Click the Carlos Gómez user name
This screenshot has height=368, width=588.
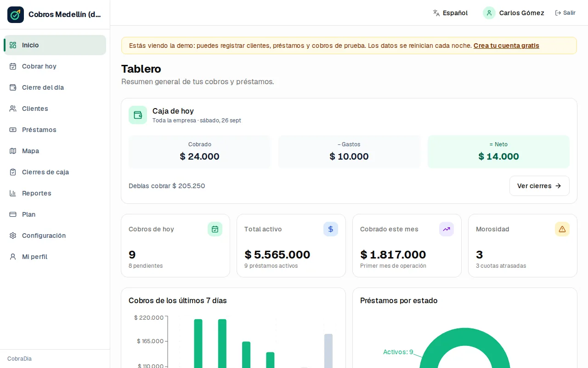[522, 13]
